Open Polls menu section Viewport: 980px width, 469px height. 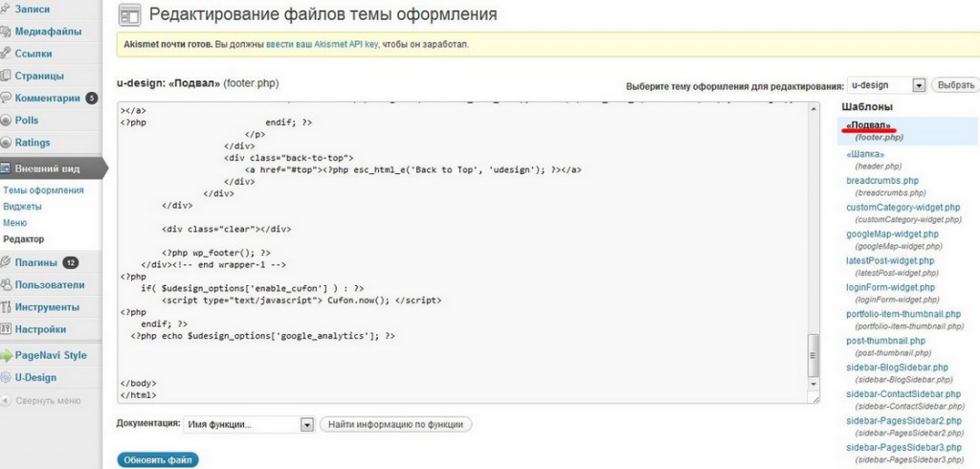coord(26,120)
